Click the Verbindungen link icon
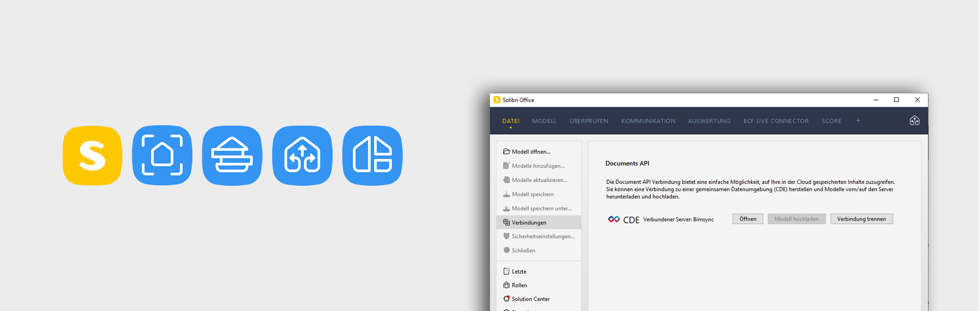This screenshot has height=311, width=980. point(506,222)
